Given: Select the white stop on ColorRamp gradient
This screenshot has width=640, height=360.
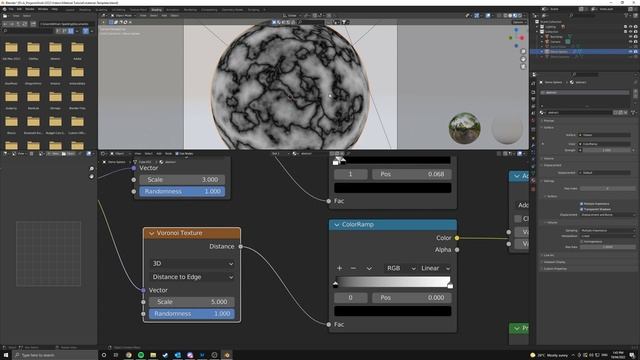Looking at the screenshot, I should [450, 284].
